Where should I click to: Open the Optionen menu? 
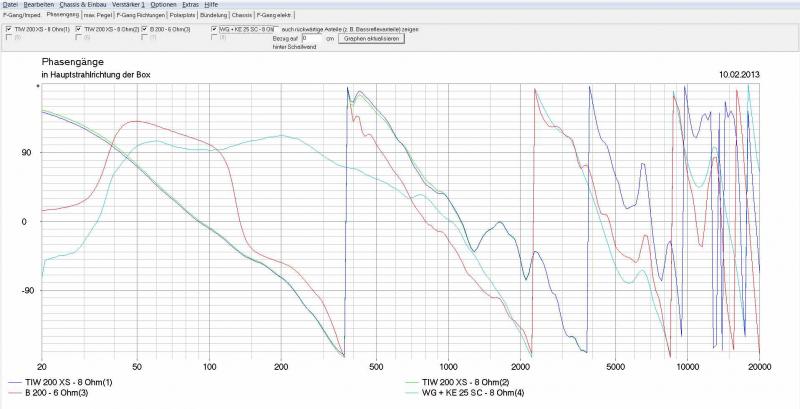click(x=163, y=5)
